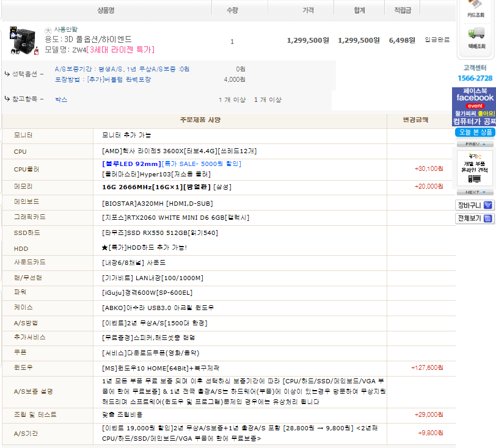The image size is (496, 448).
Task: Click the 주문제품 사양 table header
Action: click(200, 120)
